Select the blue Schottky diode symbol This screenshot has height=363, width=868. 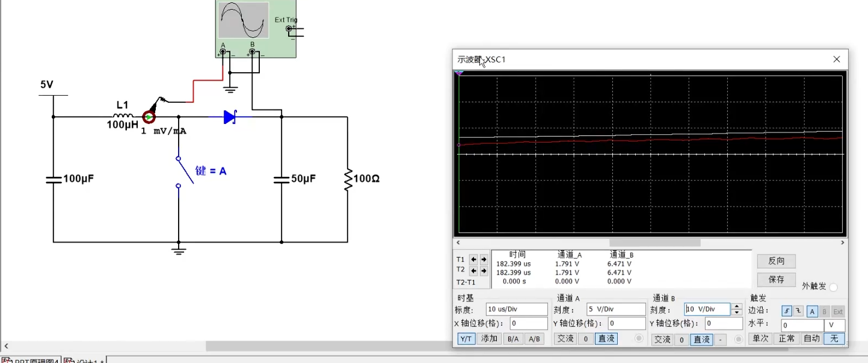[x=230, y=117]
